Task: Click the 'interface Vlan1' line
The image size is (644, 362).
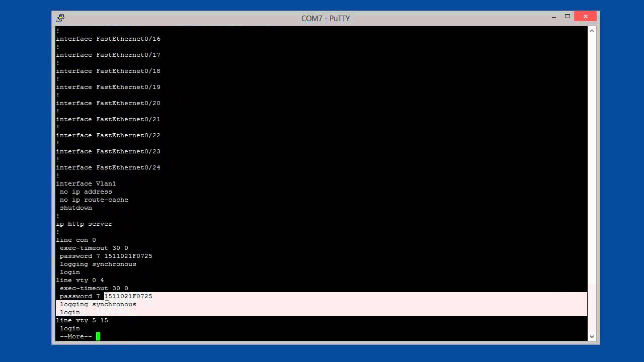Action: click(x=86, y=184)
